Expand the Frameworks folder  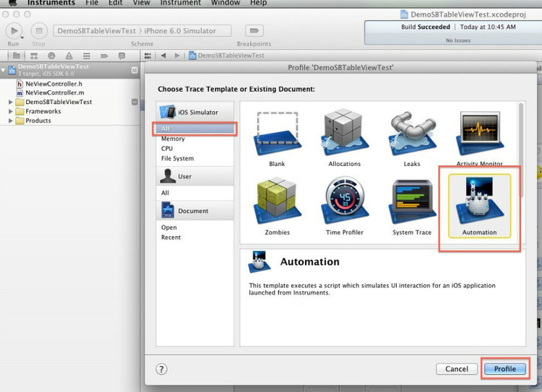[11, 112]
